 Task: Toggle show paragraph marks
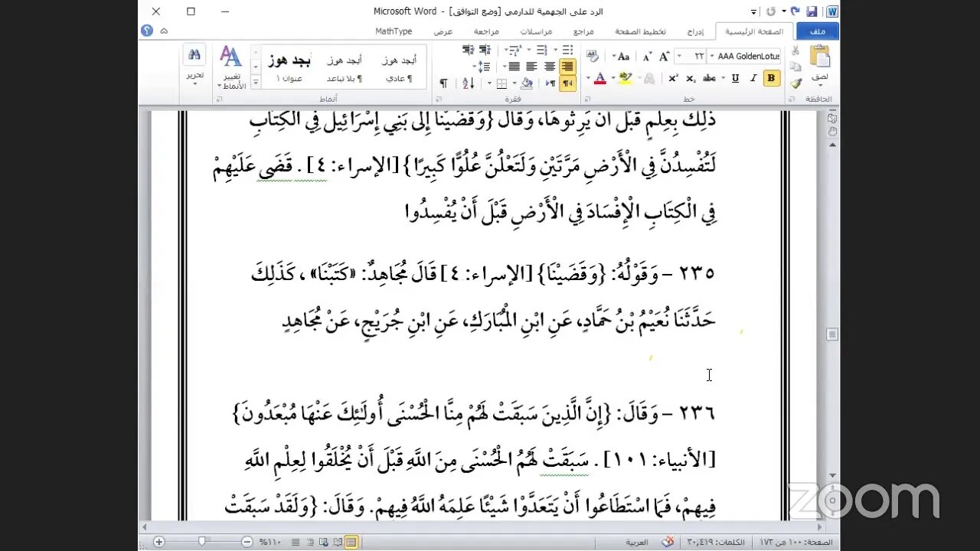(443, 83)
